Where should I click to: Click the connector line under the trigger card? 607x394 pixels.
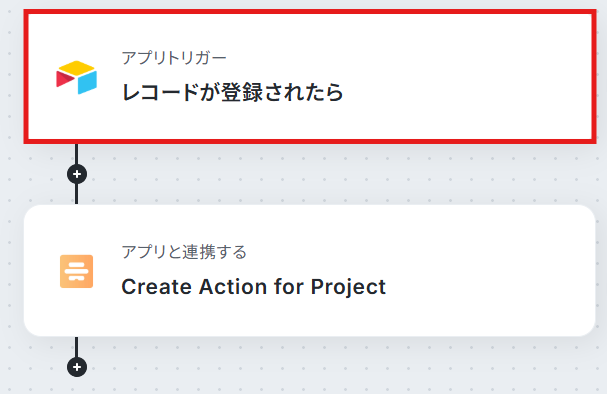click(77, 154)
